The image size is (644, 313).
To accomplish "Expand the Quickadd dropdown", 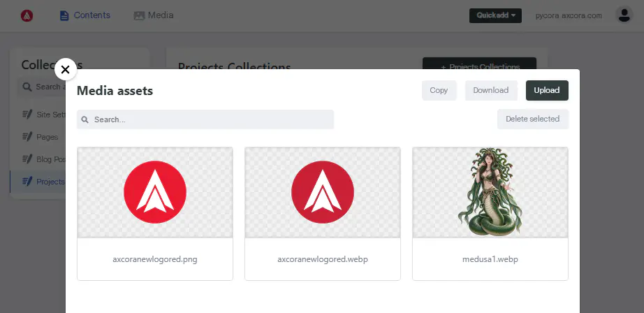I will [x=495, y=15].
